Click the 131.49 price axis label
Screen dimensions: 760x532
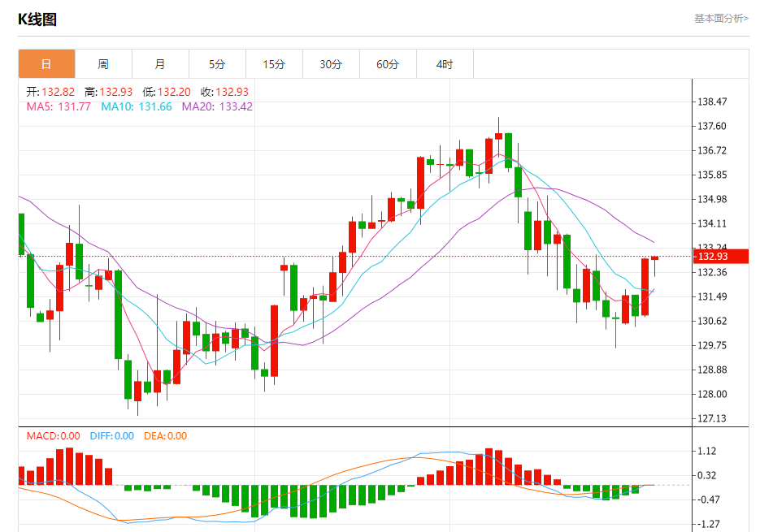(712, 296)
